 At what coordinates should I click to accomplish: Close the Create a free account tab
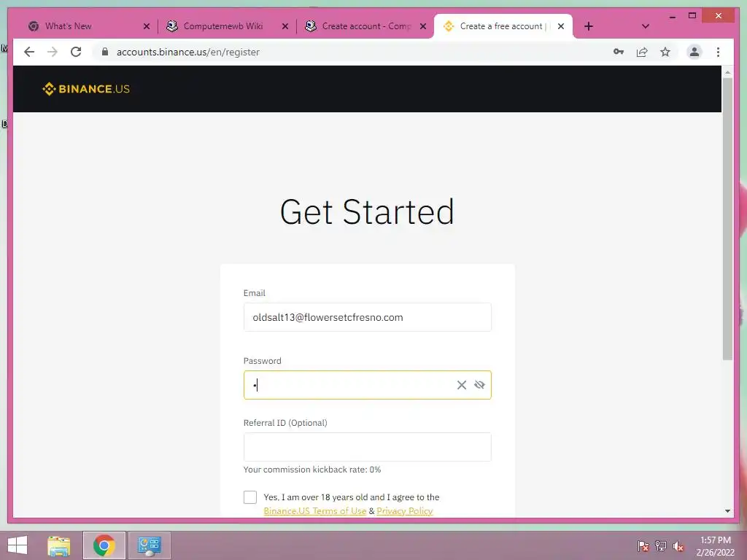[561, 26]
